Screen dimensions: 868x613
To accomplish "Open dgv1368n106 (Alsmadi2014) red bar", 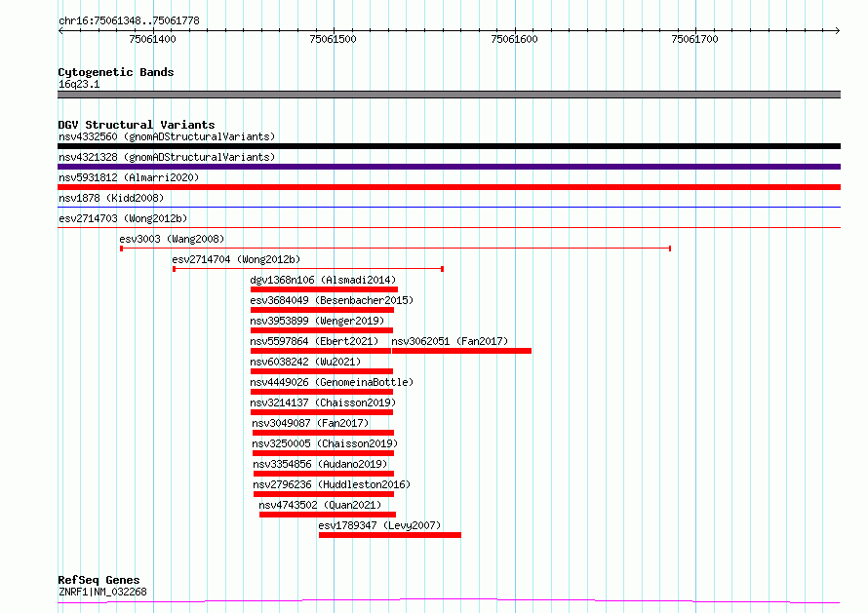I will (x=324, y=289).
